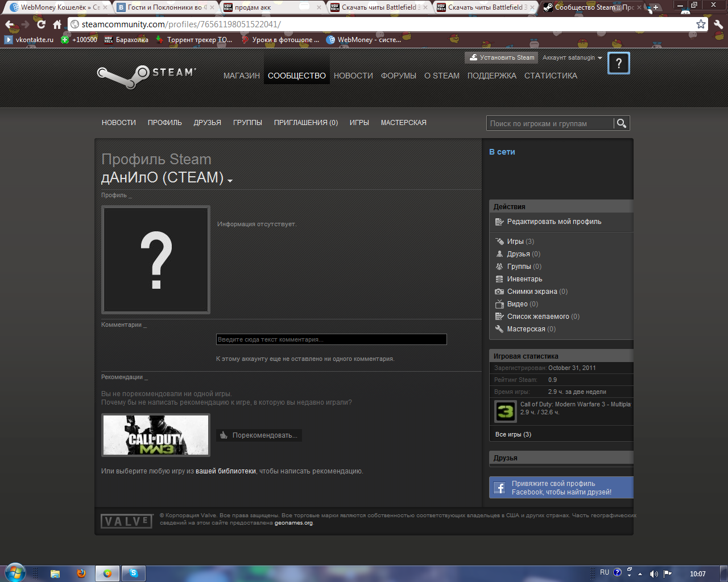Switch to Гости и Поклонники browser tab
728x582 pixels.
tap(165, 7)
